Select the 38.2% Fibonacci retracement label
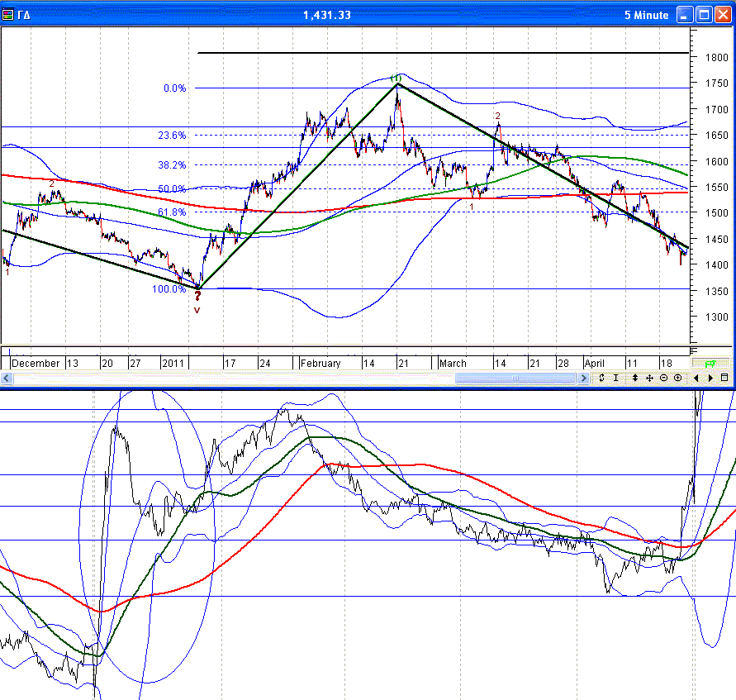The width and height of the screenshot is (736, 700). click(x=172, y=164)
